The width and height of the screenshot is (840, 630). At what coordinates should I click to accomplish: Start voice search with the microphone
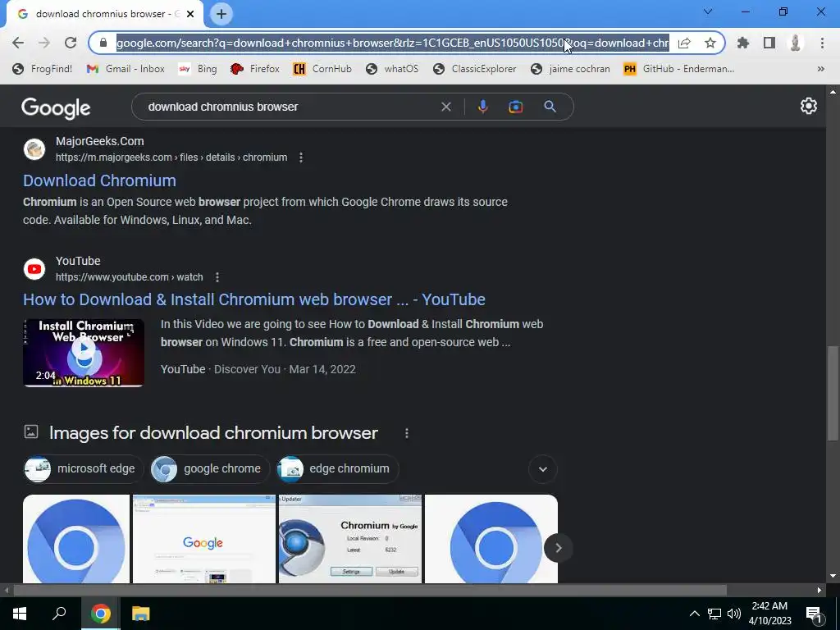pyautogui.click(x=482, y=107)
